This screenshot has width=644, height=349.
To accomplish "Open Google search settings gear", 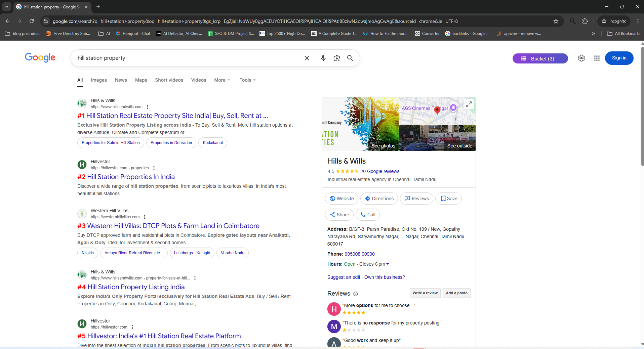I will 581,58.
